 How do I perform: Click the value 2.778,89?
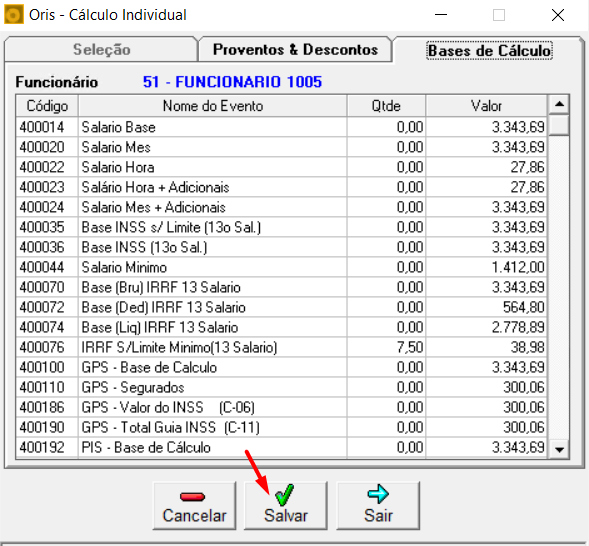pyautogui.click(x=518, y=327)
